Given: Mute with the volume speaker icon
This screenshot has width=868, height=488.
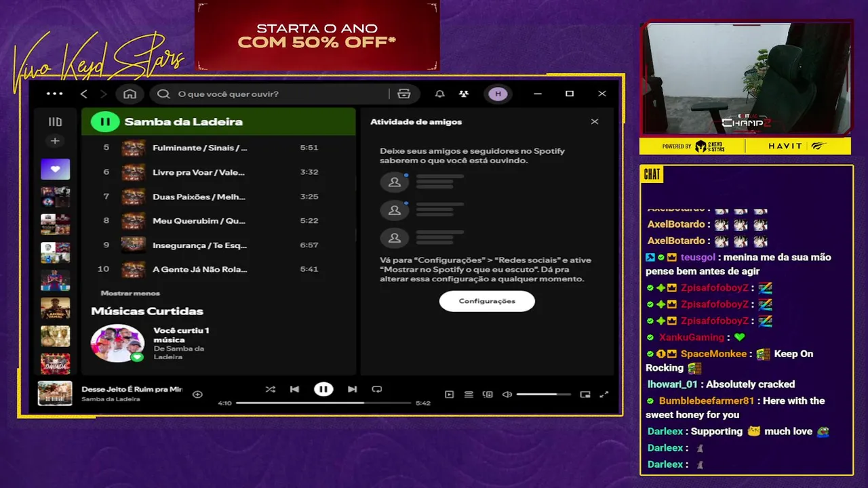Looking at the screenshot, I should (x=507, y=394).
